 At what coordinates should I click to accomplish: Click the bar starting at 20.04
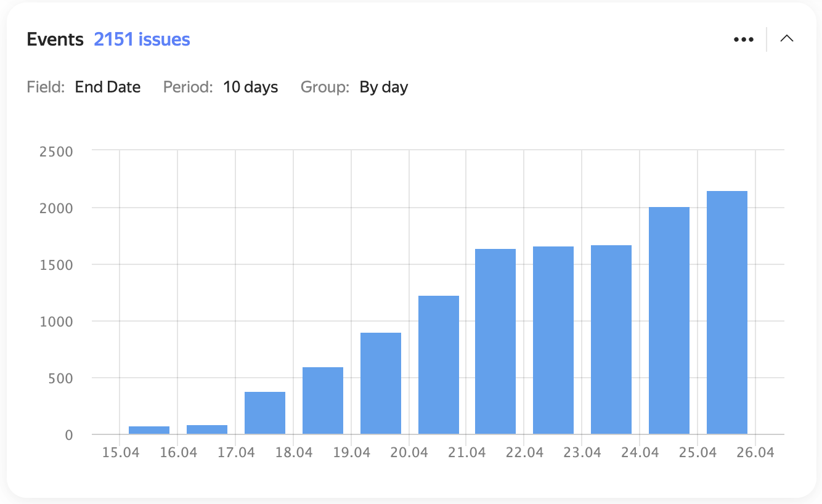click(439, 365)
